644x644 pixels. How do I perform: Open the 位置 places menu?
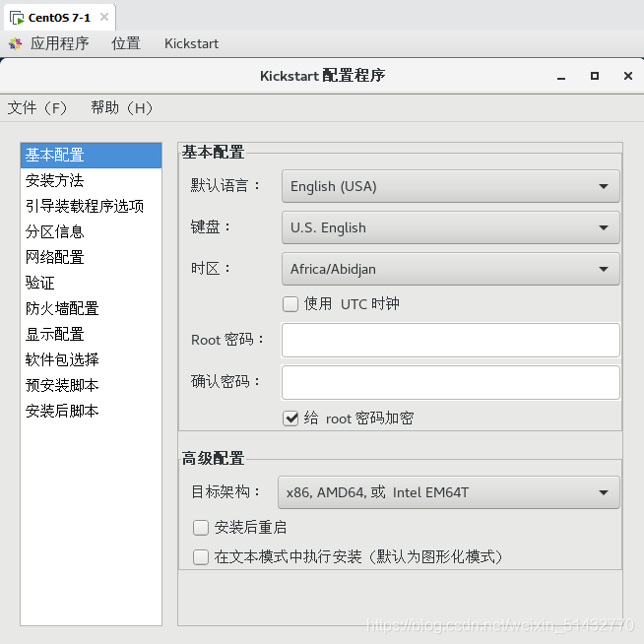pyautogui.click(x=126, y=43)
